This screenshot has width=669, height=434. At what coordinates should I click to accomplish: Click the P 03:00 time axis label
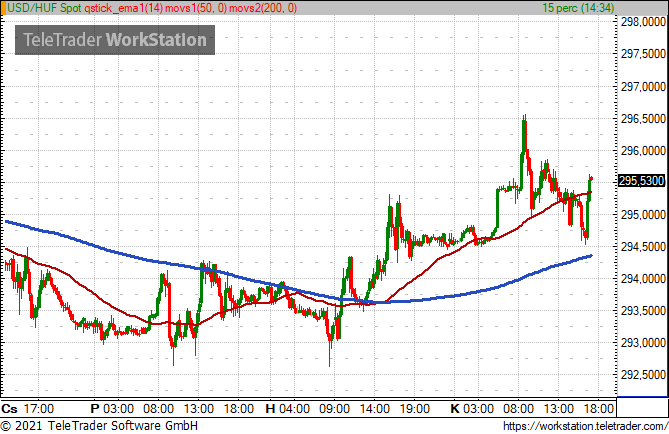(112, 409)
